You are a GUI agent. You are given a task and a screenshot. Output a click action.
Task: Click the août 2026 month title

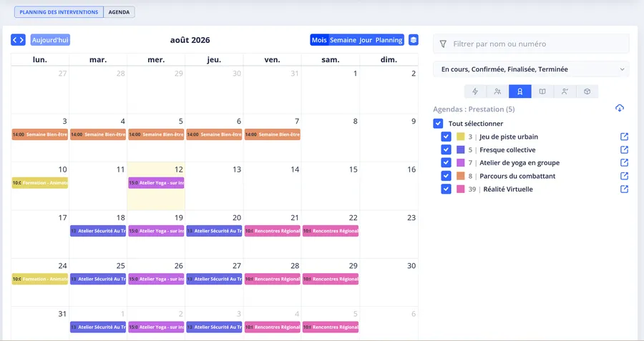click(x=190, y=40)
